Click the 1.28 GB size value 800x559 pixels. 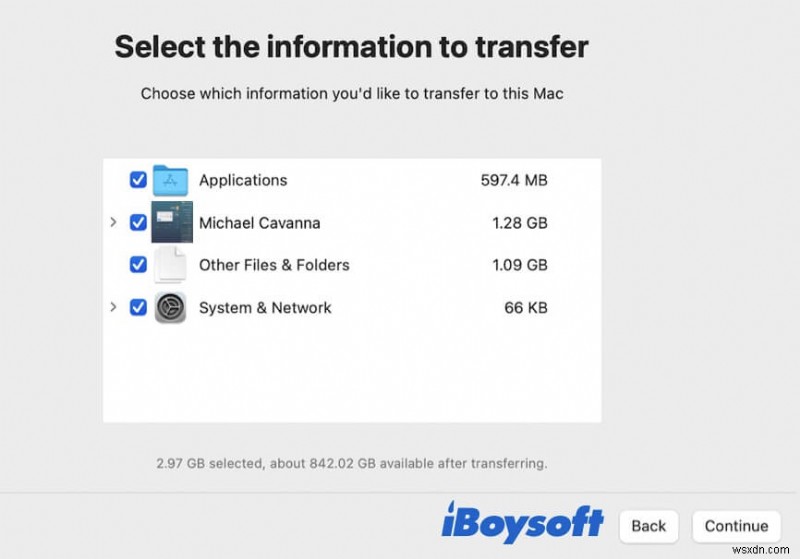click(x=521, y=223)
